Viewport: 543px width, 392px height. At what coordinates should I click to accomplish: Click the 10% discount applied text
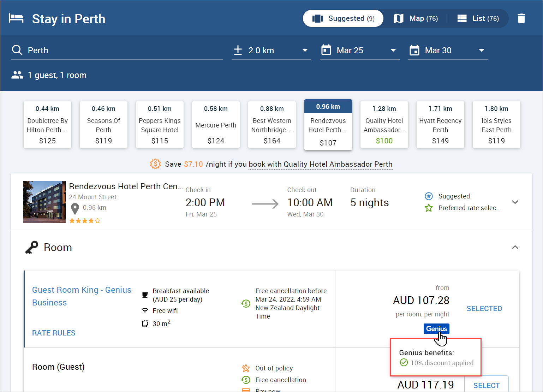coord(442,363)
